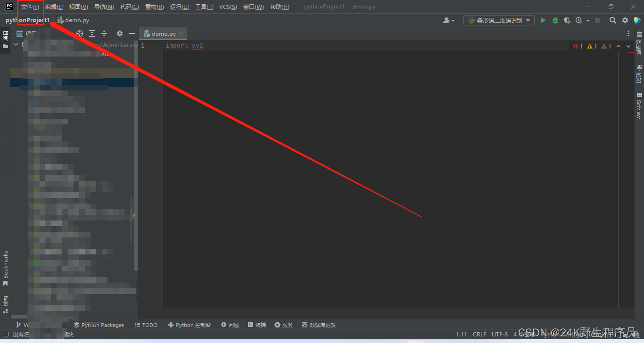Click the locate opened file crosshair icon
The image size is (644, 343).
(80, 33)
